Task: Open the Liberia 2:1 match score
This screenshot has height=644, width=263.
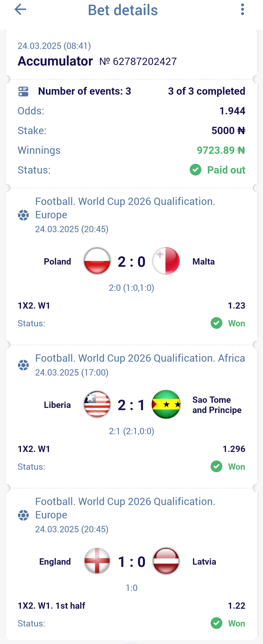Action: point(132,405)
